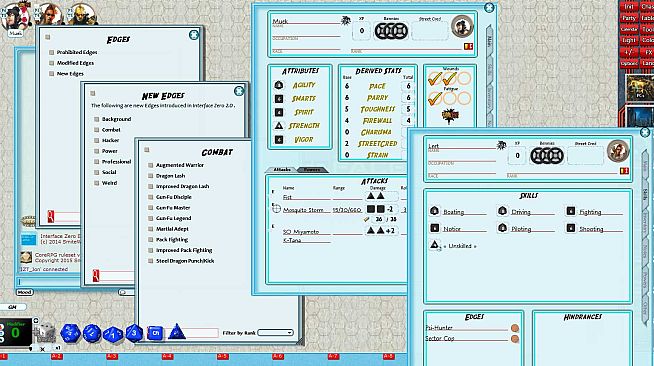Click Fighting skill die on Leet sheet
This screenshot has width=654, height=366.
pyautogui.click(x=571, y=211)
